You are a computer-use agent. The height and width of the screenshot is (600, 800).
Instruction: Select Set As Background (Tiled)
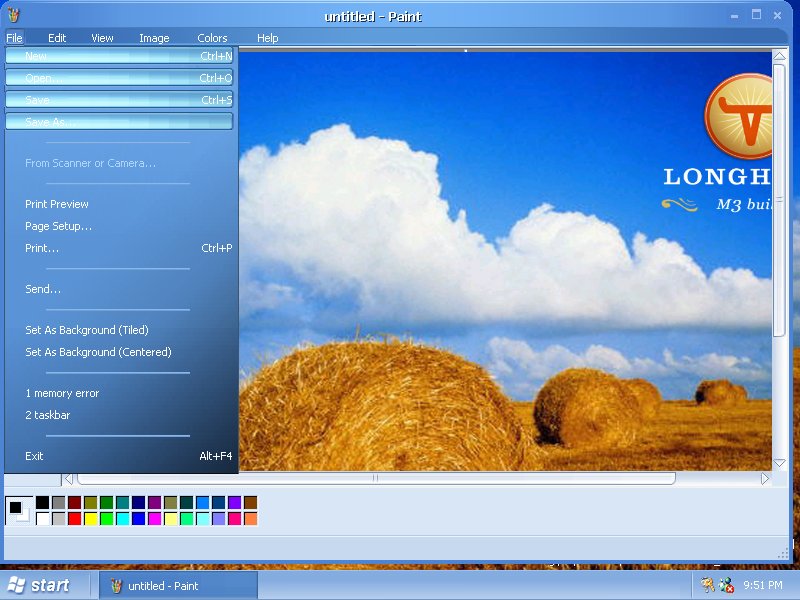click(85, 330)
